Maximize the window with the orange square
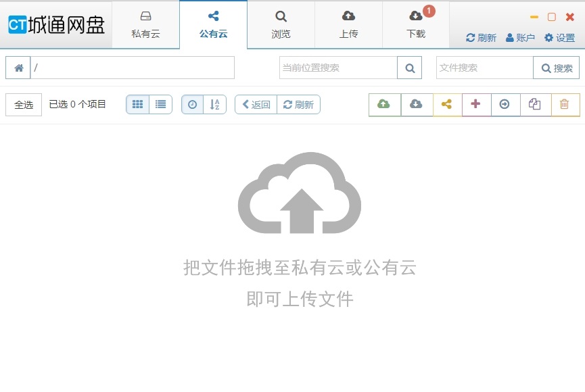Image resolution: width=585 pixels, height=392 pixels. (x=551, y=17)
